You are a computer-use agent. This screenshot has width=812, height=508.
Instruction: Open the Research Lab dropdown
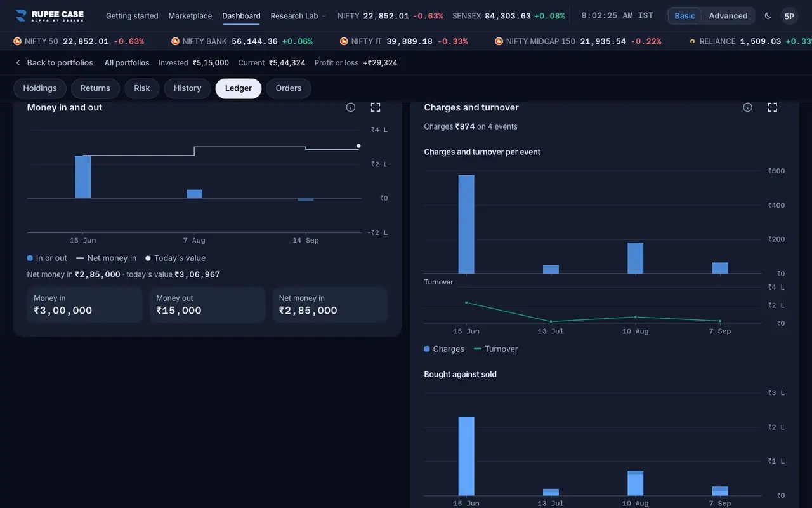click(x=298, y=16)
